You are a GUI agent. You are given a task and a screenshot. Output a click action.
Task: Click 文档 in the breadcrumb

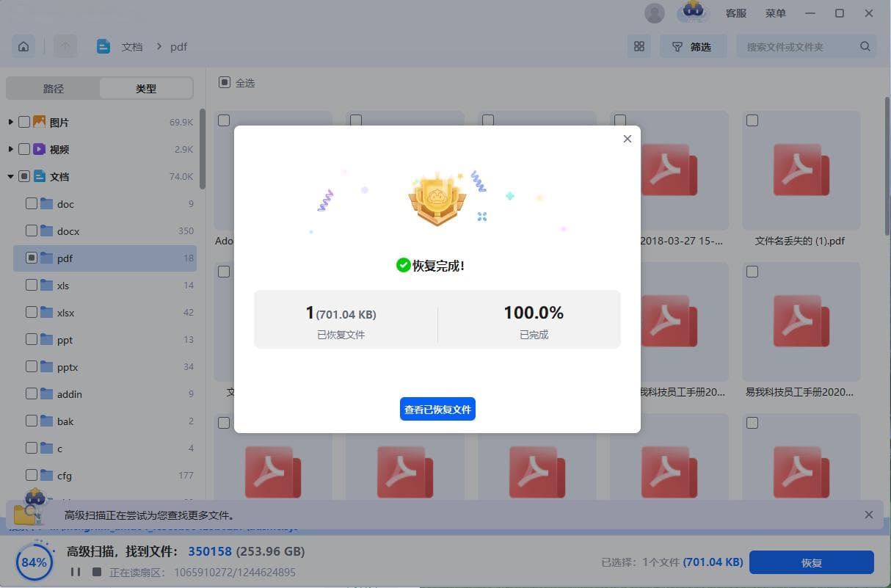pos(132,46)
